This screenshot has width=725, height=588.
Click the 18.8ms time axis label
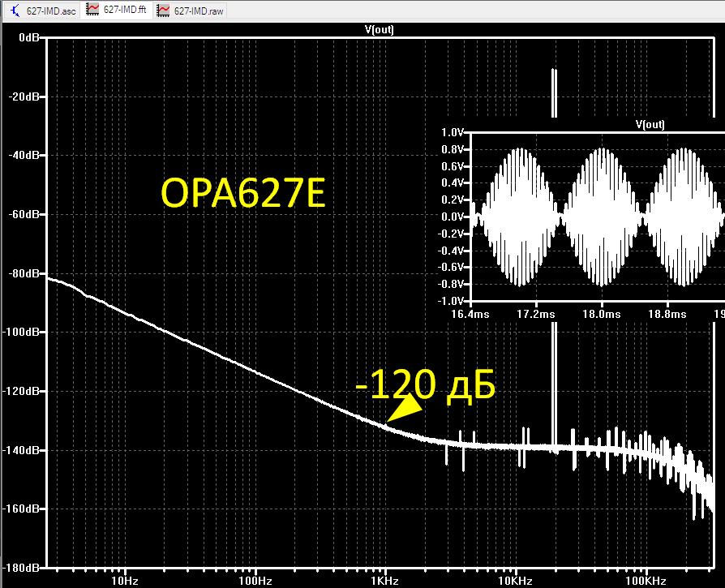[x=667, y=315]
